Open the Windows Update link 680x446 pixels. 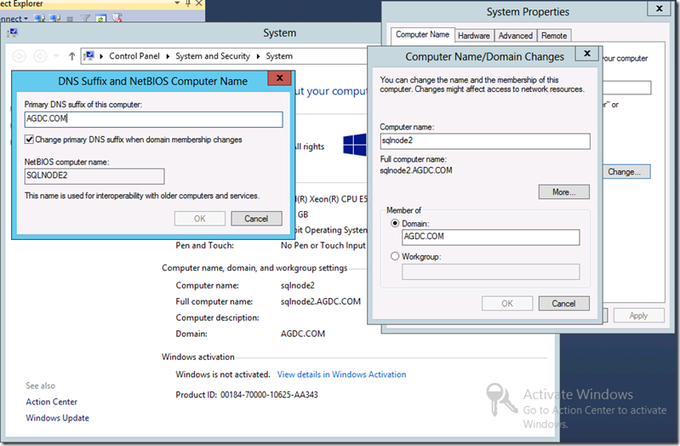pyautogui.click(x=57, y=418)
